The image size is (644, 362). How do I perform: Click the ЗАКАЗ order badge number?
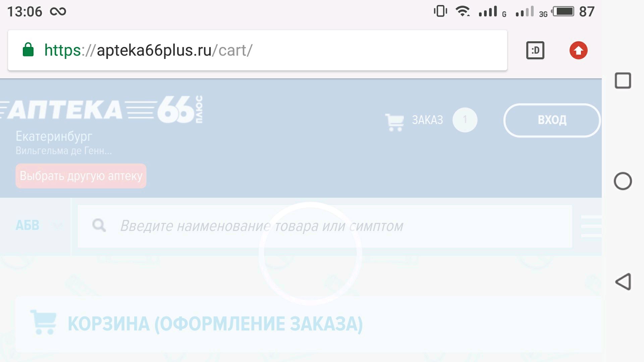(465, 120)
